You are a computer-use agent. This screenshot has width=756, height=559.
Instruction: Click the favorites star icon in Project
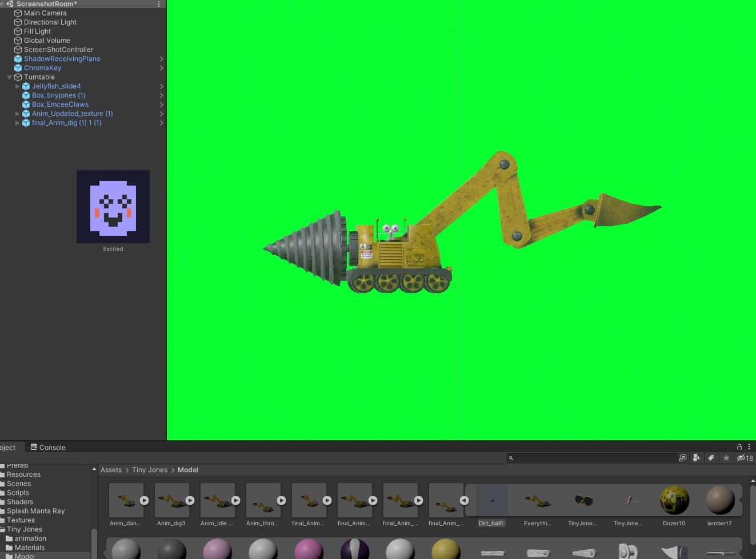coord(726,458)
